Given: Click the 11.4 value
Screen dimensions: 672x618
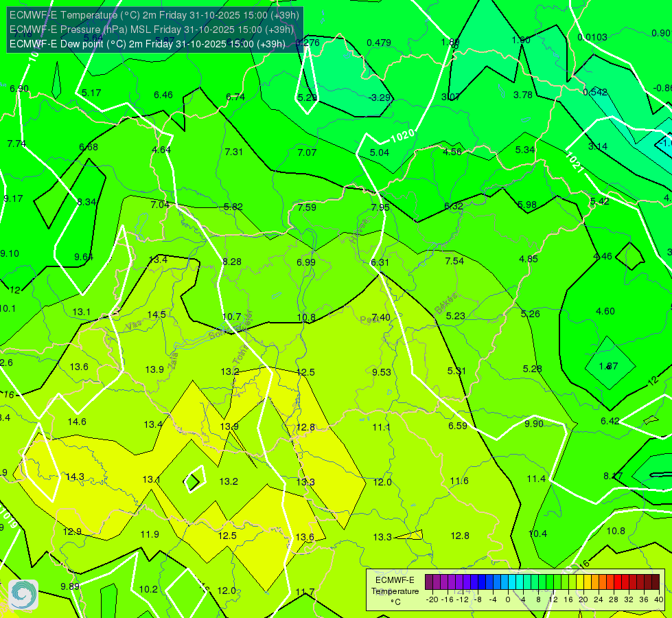Looking at the screenshot, I should coord(536,479).
